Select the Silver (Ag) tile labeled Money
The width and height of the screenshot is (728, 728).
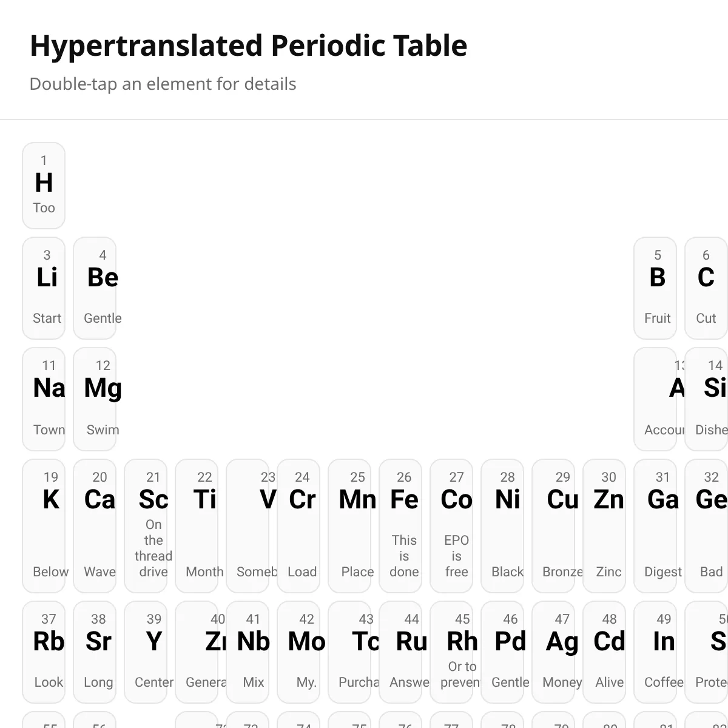553,652
